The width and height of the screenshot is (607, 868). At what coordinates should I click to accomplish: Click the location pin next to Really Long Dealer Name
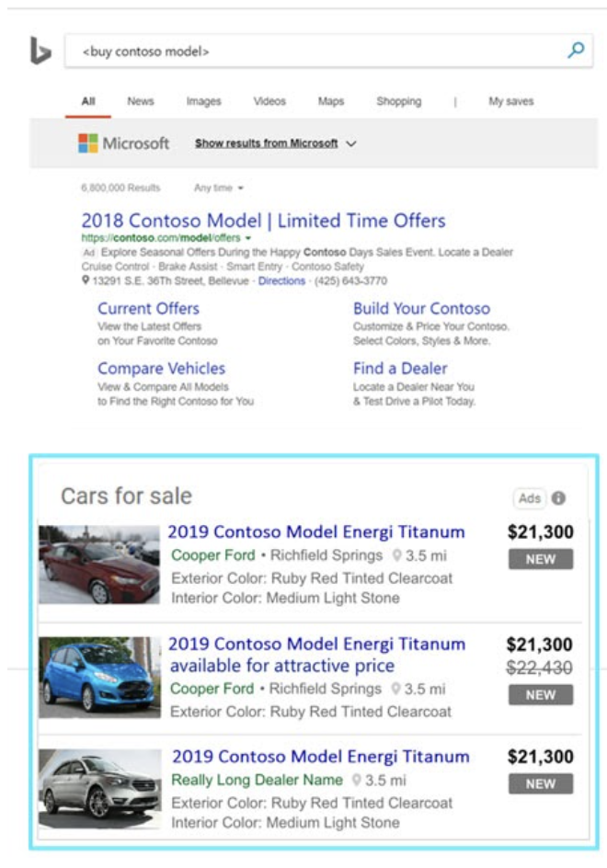[357, 780]
